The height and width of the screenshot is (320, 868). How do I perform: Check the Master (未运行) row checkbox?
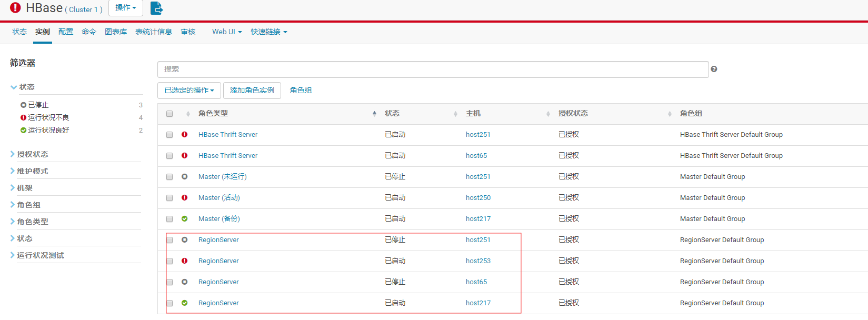tap(169, 177)
